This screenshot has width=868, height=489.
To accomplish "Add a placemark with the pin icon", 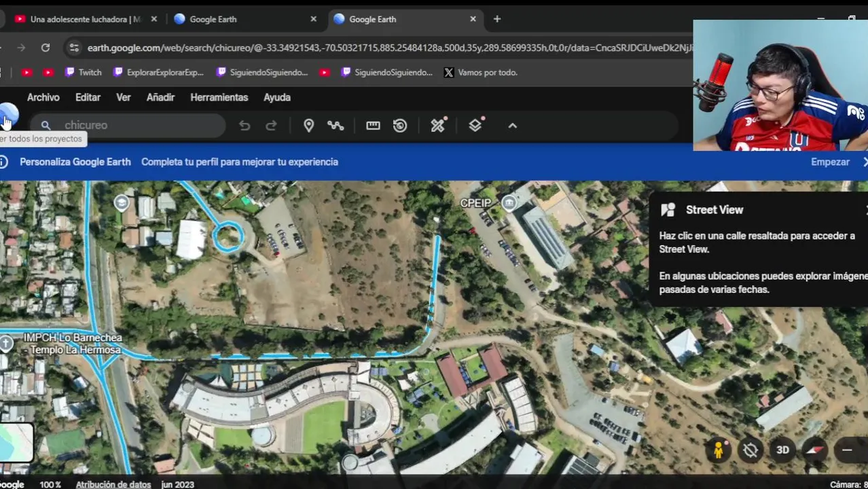I will pos(308,125).
